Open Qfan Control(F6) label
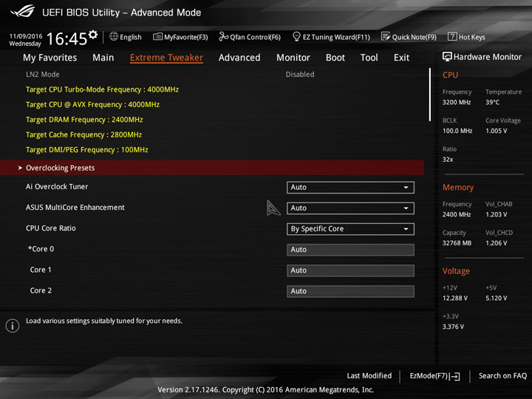Screen dimensions: 532x399 255,37
